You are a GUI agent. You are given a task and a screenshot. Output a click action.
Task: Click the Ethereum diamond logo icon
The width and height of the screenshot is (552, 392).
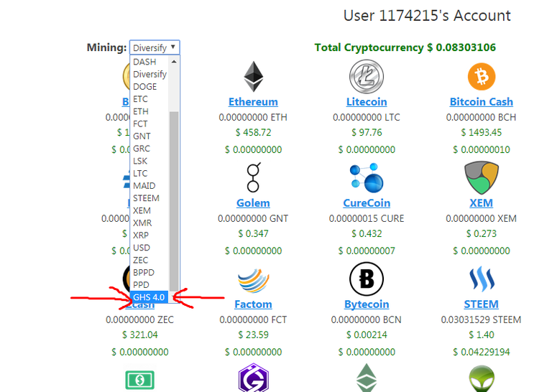pyautogui.click(x=253, y=77)
